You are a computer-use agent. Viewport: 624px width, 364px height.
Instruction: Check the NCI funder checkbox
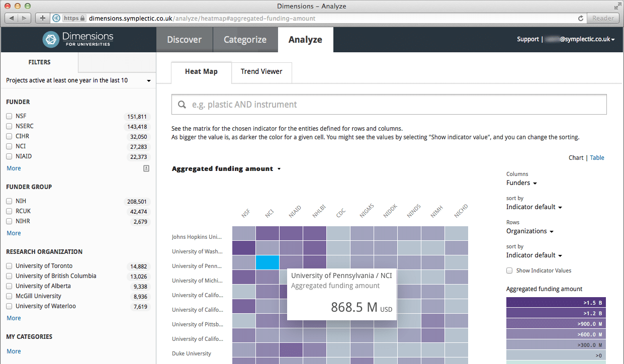pyautogui.click(x=9, y=146)
